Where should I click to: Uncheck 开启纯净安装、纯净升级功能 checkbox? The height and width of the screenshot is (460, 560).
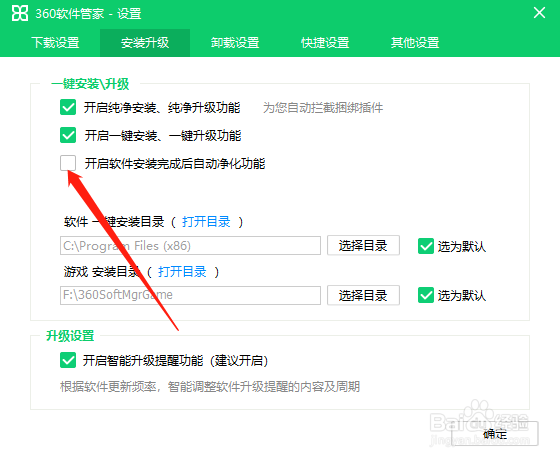[68, 107]
